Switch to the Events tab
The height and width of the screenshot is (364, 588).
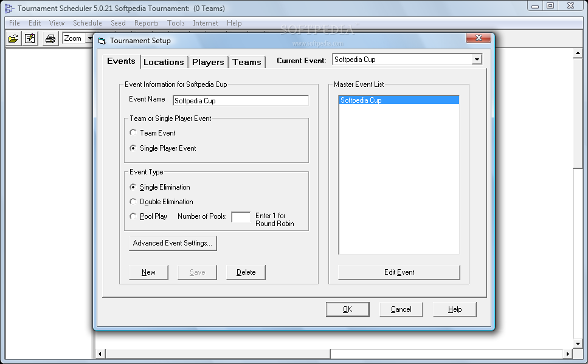121,61
